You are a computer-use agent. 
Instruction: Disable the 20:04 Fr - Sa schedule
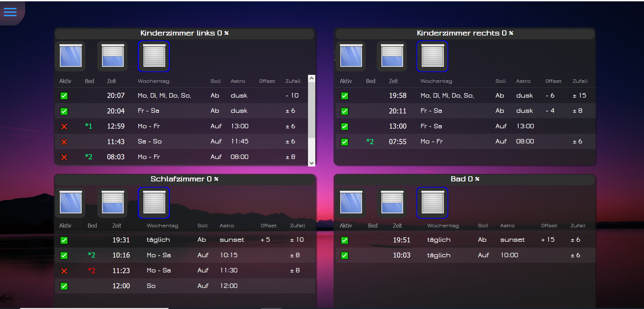[64, 111]
